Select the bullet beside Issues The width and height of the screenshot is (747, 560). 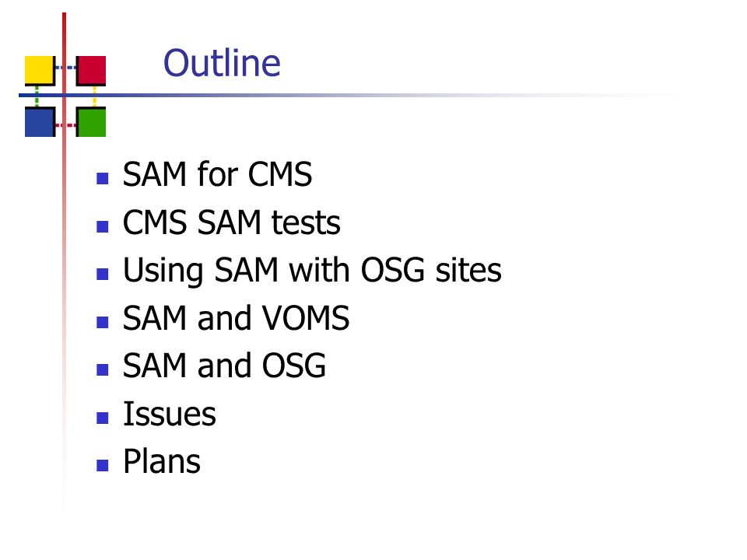(x=103, y=418)
